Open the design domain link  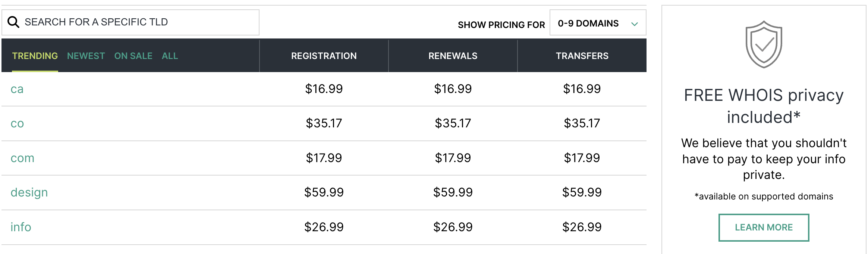(29, 193)
